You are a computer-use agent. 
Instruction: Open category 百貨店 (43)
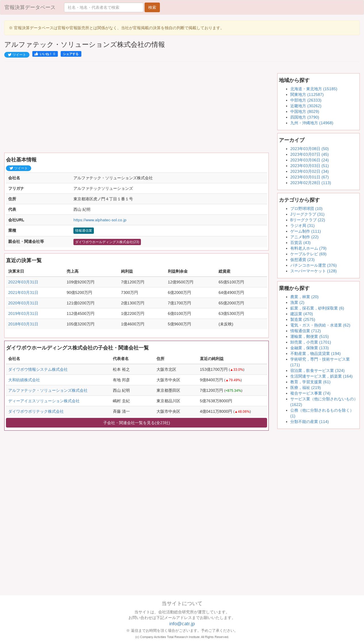[x=300, y=243]
